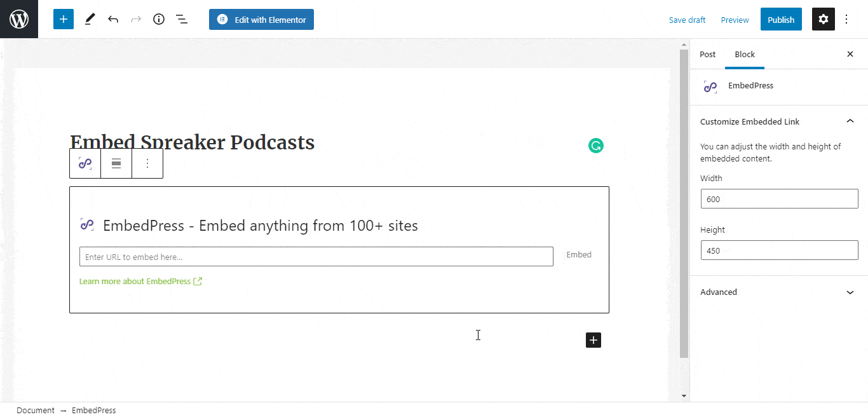The image size is (868, 417).
Task: Open Learn more about EmbedPress link
Action: click(140, 281)
